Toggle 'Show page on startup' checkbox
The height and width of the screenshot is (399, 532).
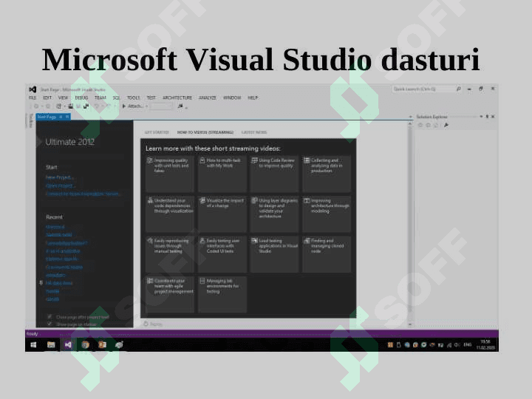point(50,324)
